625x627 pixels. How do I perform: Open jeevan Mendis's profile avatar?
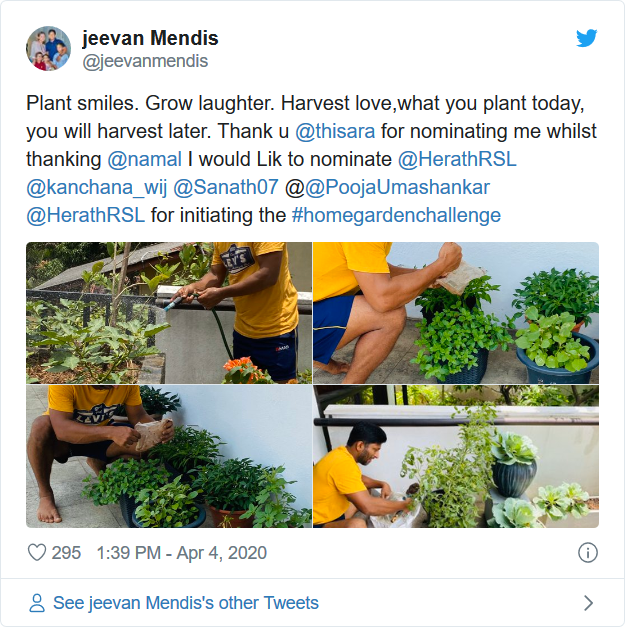48,48
